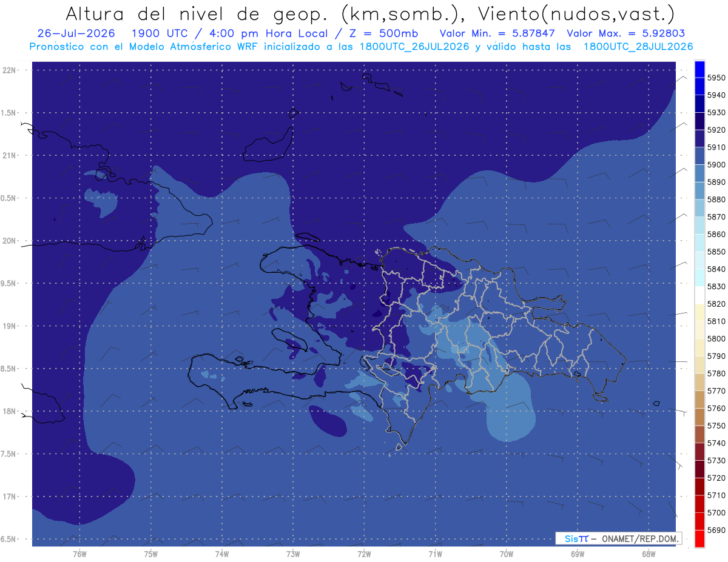Click the '5840' legend value
The height and width of the screenshot is (562, 728).
click(x=716, y=269)
